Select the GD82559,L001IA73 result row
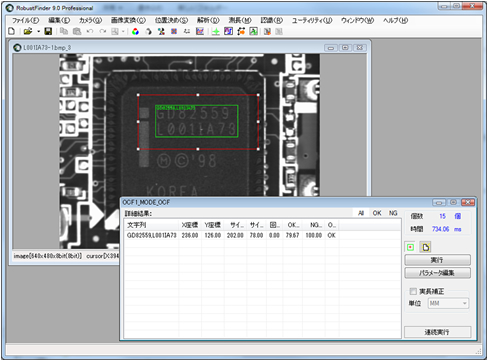 click(262, 235)
